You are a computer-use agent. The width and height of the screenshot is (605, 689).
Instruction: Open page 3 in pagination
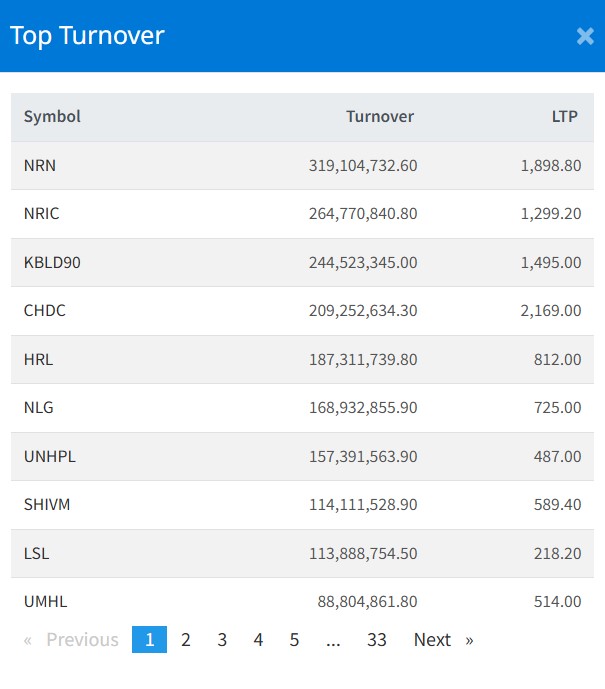pos(222,640)
